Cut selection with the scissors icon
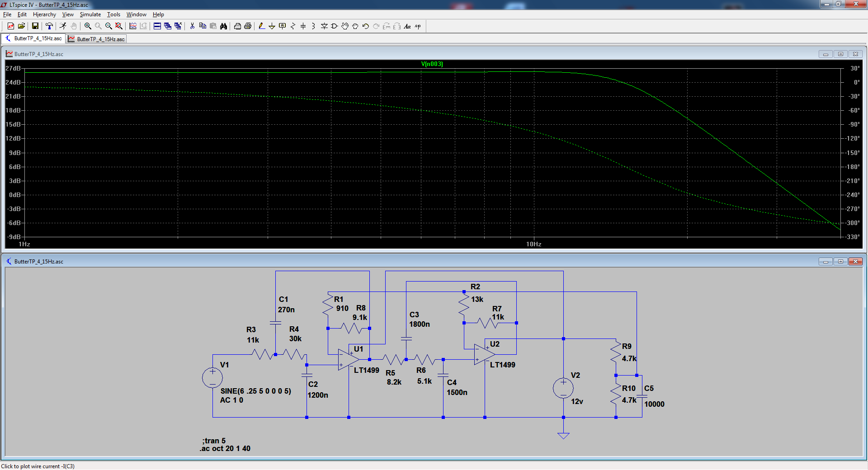The width and height of the screenshot is (868, 470). (x=192, y=26)
